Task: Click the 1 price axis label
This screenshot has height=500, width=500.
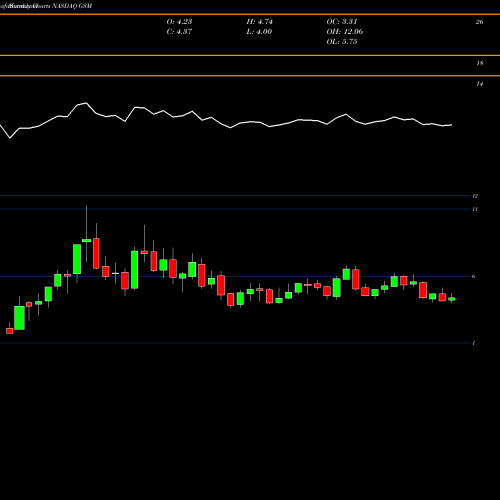Action: [474, 343]
